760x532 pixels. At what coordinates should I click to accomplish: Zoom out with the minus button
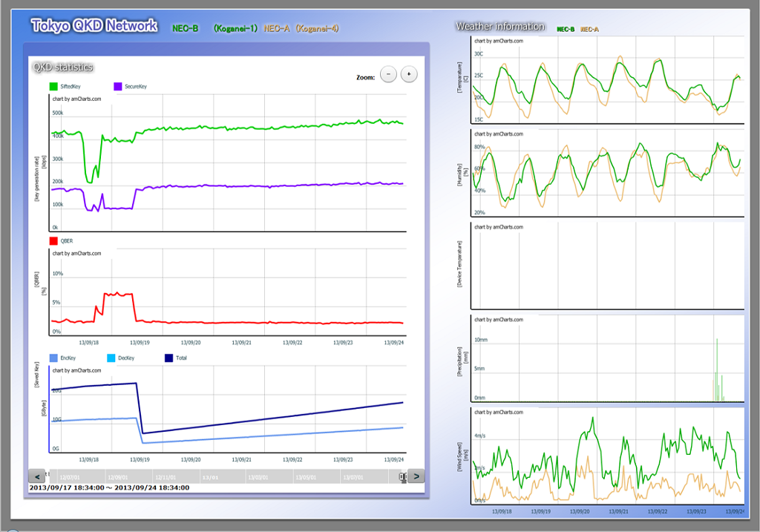(x=388, y=74)
